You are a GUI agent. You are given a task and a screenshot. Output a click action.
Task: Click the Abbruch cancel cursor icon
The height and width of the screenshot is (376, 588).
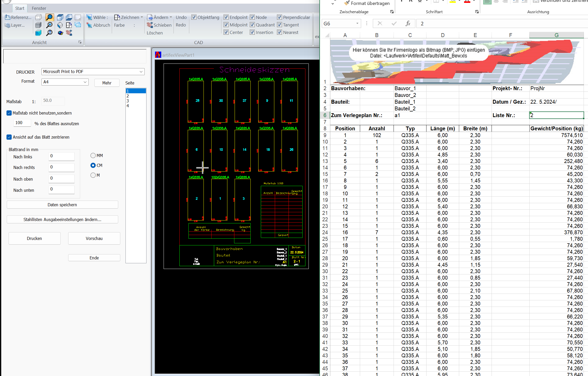click(89, 25)
